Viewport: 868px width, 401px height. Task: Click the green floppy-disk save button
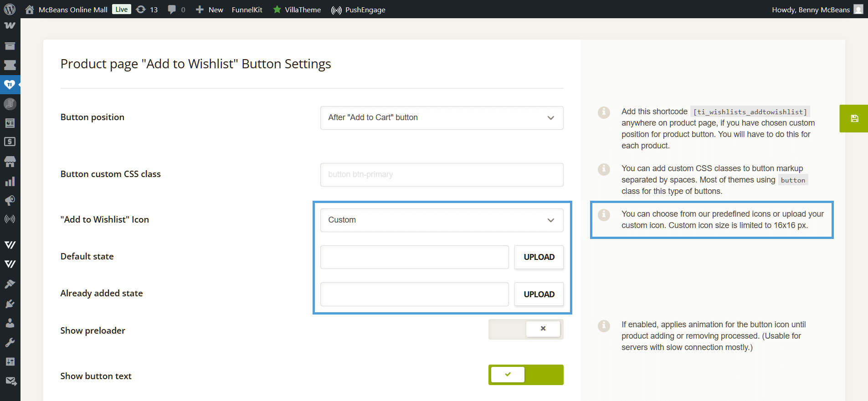[854, 118]
